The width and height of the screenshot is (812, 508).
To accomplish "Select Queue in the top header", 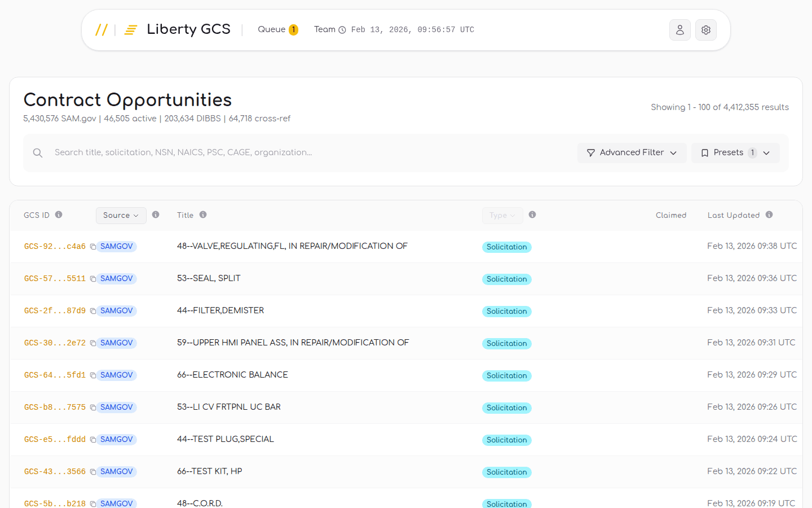I will click(x=271, y=29).
